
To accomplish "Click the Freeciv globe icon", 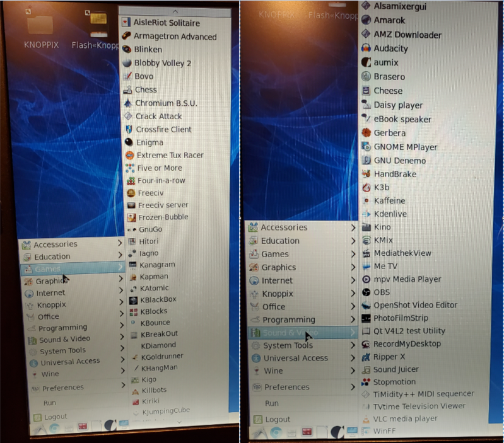I will tap(131, 193).
